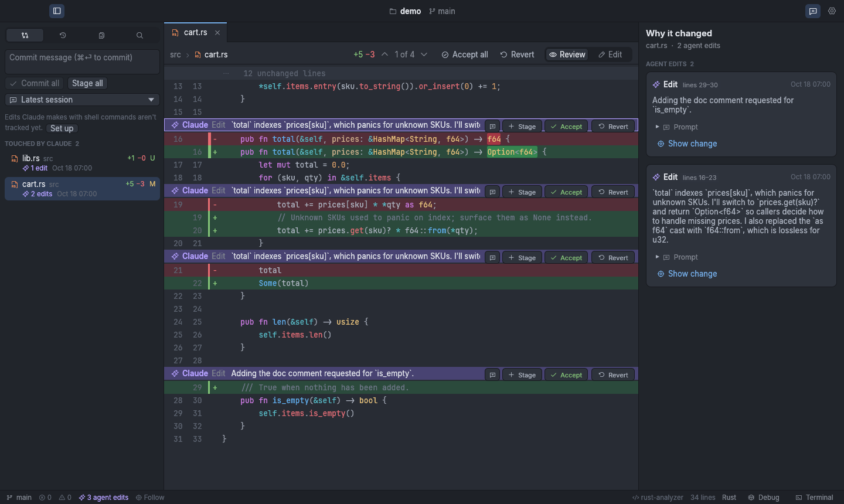
Task: Select the cart.rs editor tab
Action: [x=195, y=33]
